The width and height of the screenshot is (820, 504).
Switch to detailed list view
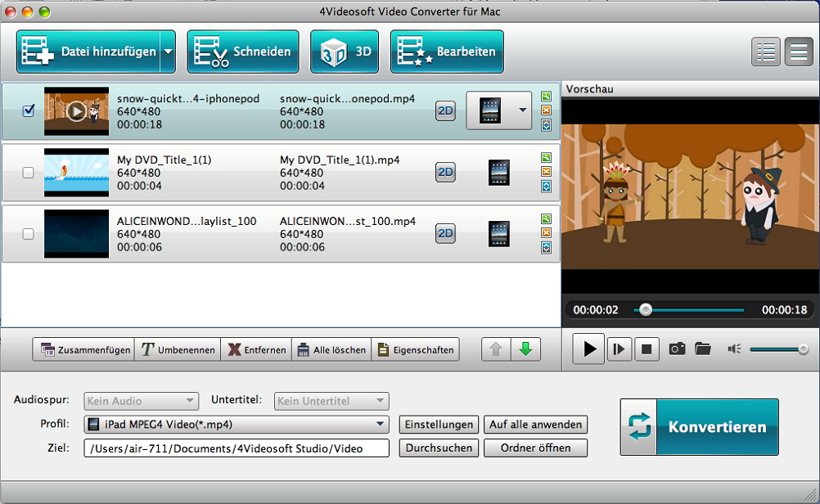766,52
